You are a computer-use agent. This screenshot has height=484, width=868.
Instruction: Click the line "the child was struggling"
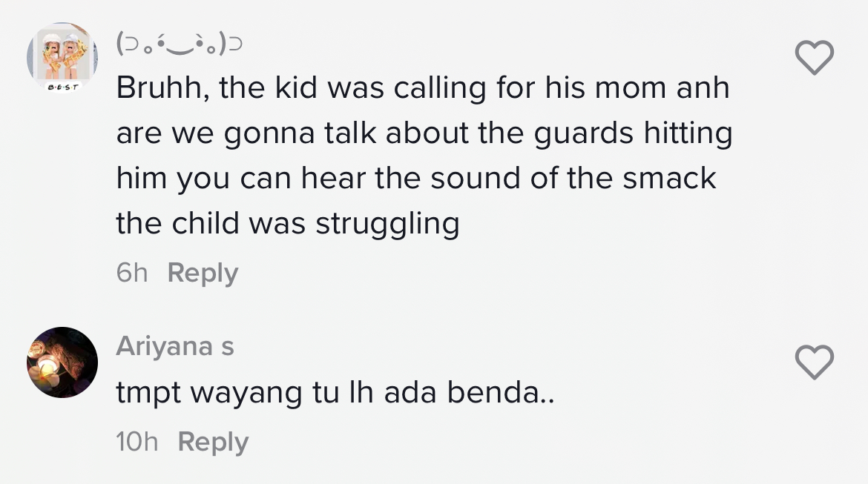pyautogui.click(x=288, y=223)
